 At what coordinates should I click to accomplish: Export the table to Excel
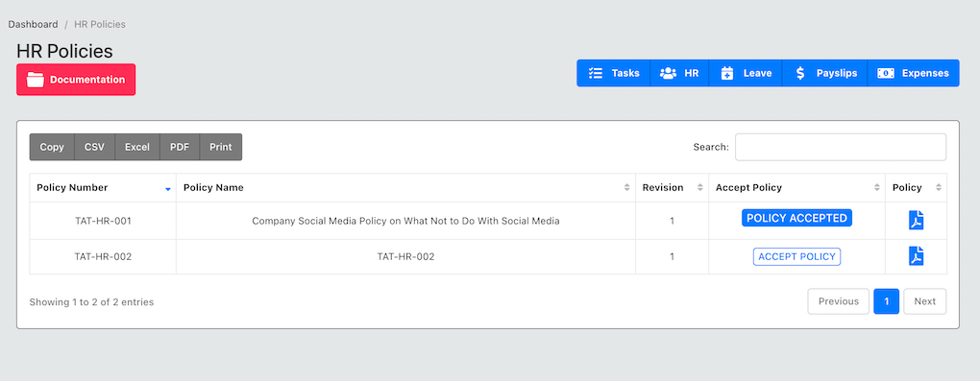coord(136,147)
